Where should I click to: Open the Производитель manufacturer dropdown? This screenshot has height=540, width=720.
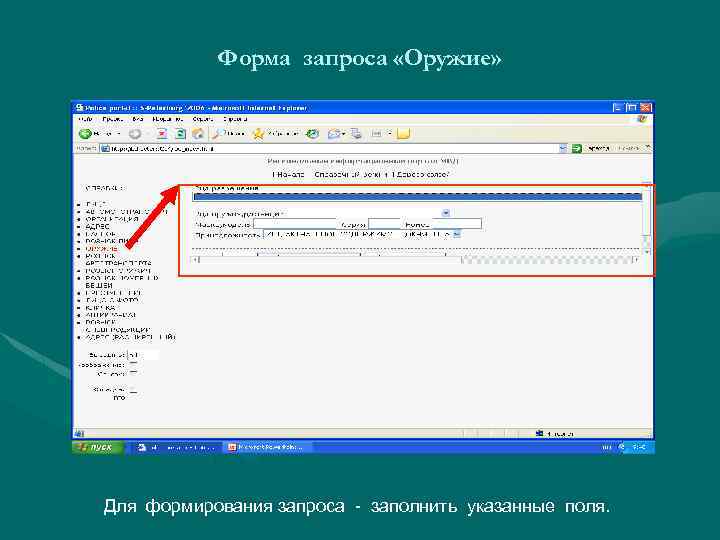point(456,234)
